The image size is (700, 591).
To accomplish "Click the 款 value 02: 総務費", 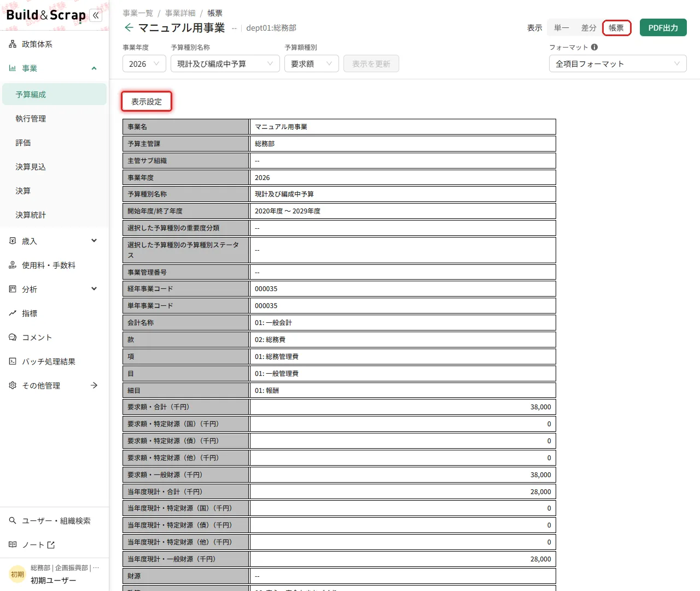I will [x=270, y=340].
